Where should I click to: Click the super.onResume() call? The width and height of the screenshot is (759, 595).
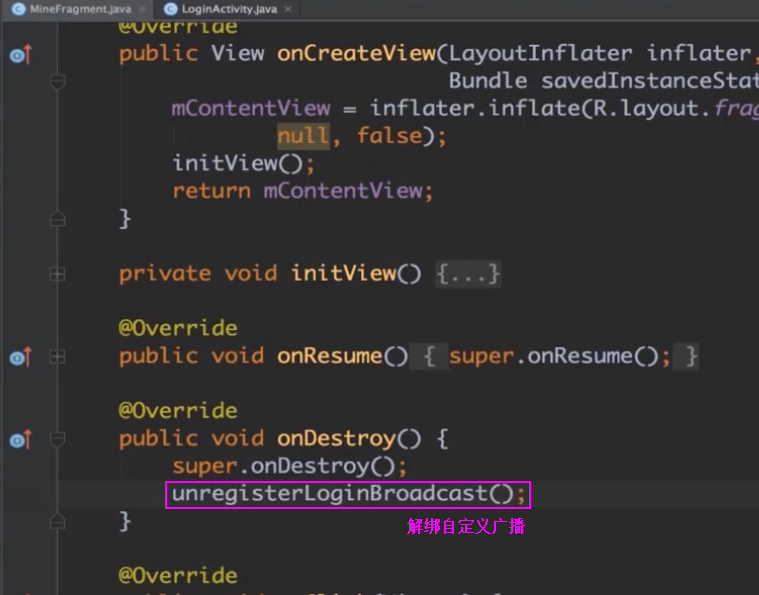click(x=560, y=357)
